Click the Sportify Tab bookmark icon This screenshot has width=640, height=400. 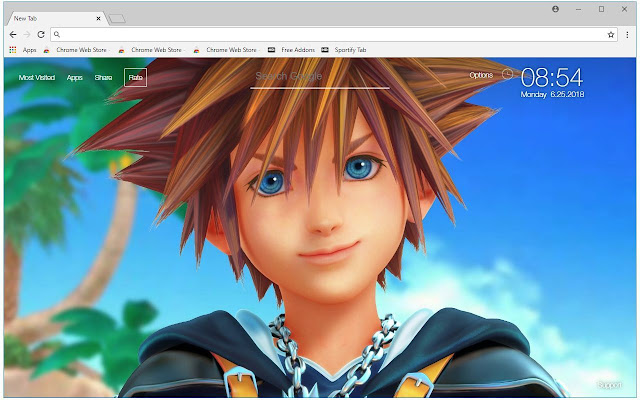325,50
